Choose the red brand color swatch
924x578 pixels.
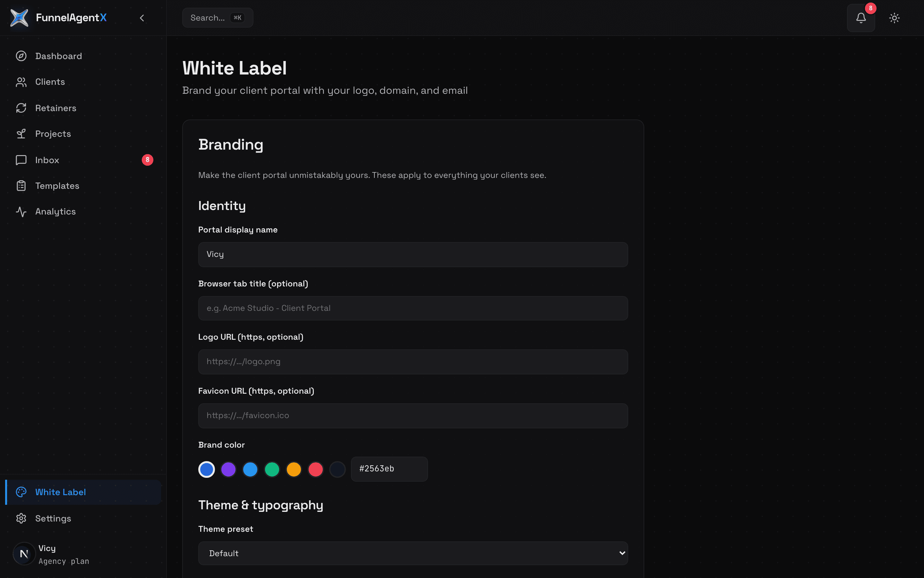[x=315, y=469]
